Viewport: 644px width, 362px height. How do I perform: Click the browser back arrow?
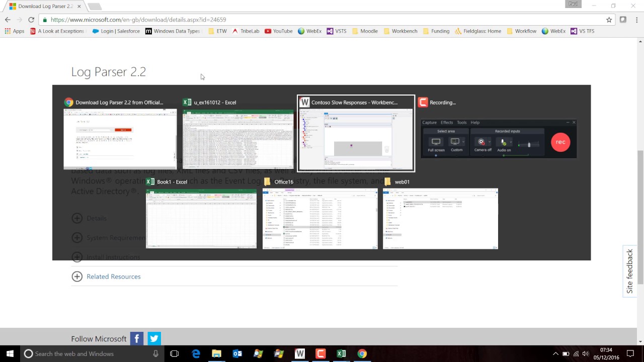point(8,20)
